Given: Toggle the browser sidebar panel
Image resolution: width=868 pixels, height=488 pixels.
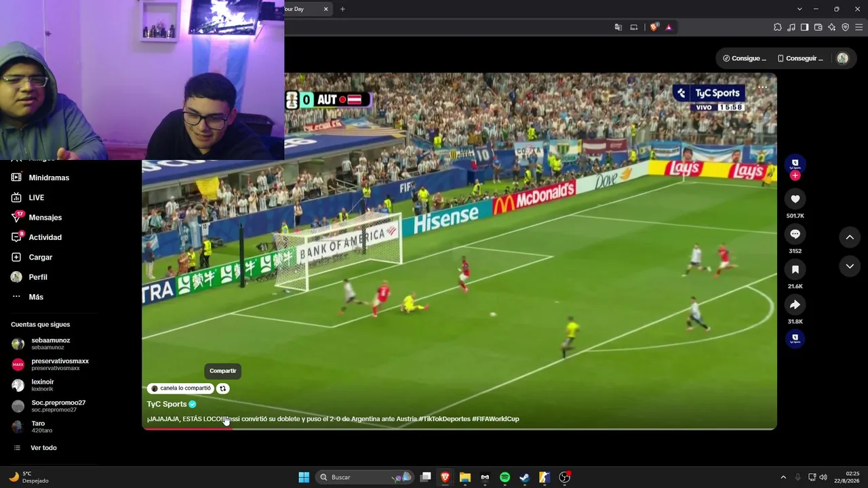Looking at the screenshot, I should tap(805, 27).
